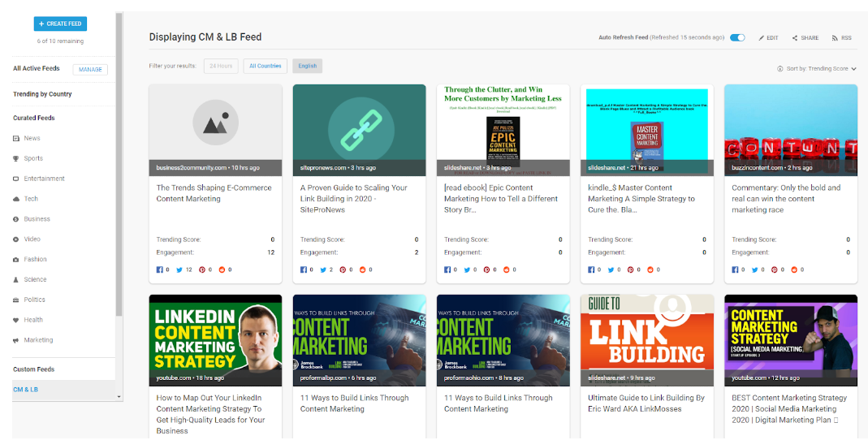Viewport: 868px width, 440px height.
Task: Click the Create Feed button
Action: pyautogui.click(x=60, y=24)
